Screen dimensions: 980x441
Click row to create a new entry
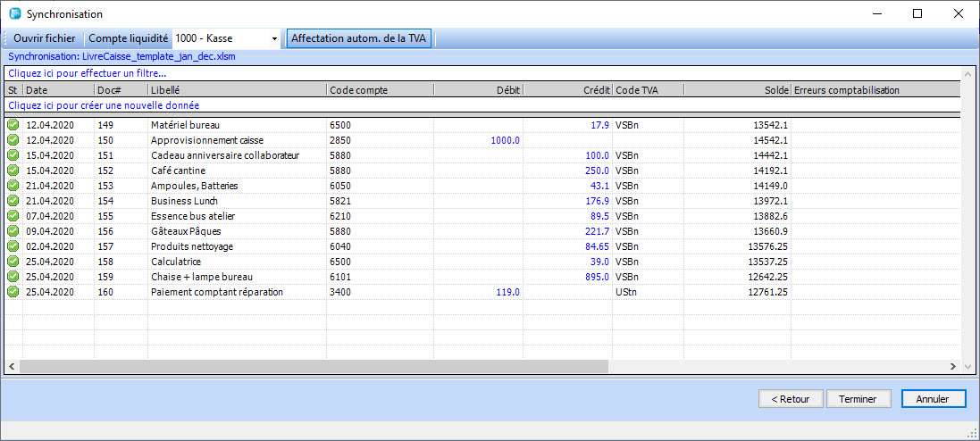tap(103, 105)
